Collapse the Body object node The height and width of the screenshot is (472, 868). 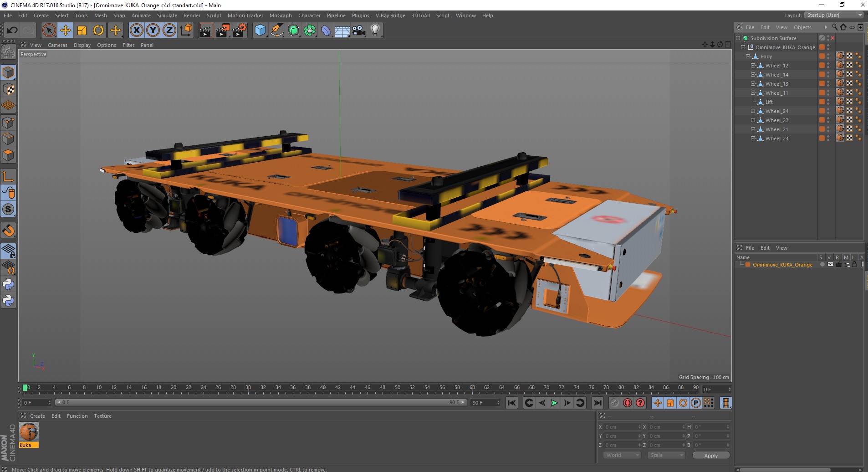748,56
